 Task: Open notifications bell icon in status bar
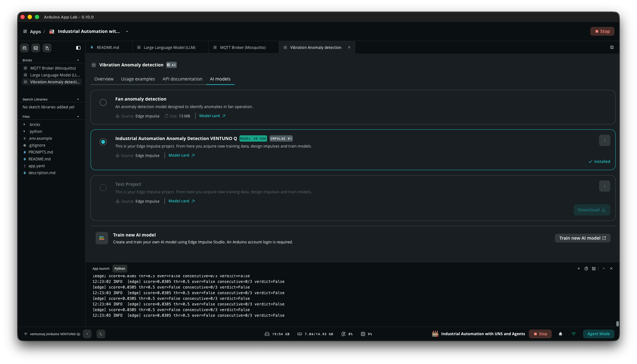(x=561, y=334)
